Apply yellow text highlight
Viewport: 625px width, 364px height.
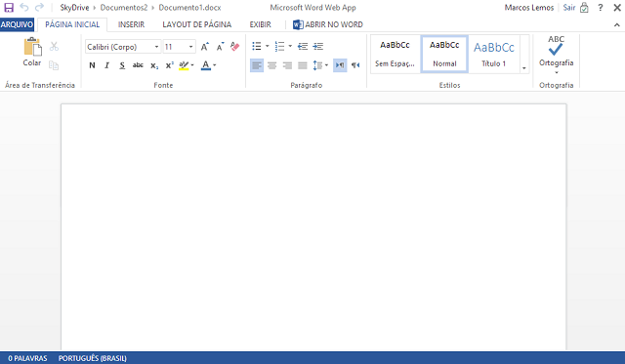[x=184, y=65]
